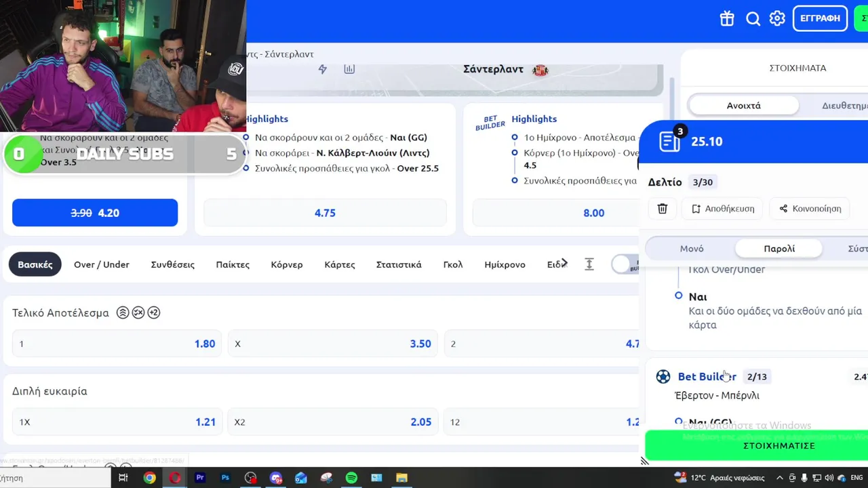Click the Αποθήκευση save button
868x488 pixels.
(723, 209)
